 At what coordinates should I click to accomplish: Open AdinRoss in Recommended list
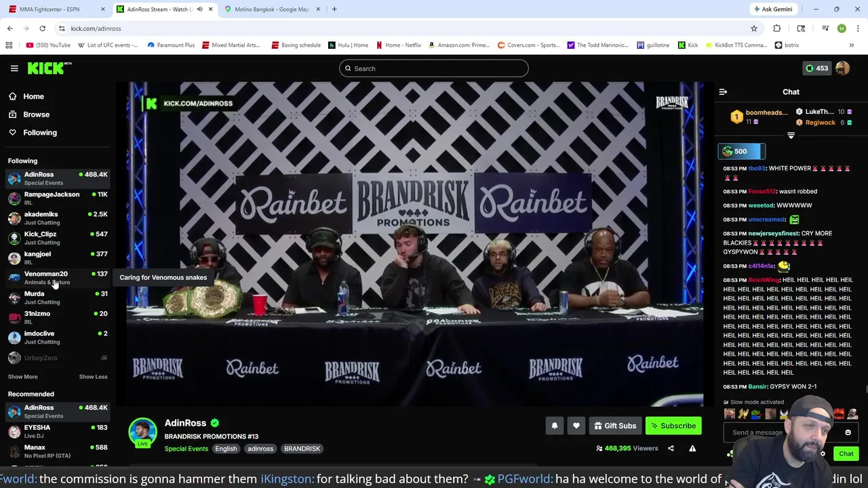[58, 411]
